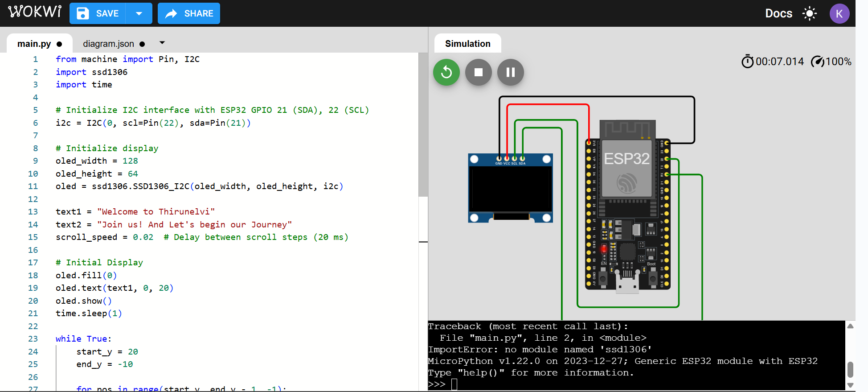Screen dimensions: 868x392
Task: Click line number 6 in the editor
Action: point(35,123)
